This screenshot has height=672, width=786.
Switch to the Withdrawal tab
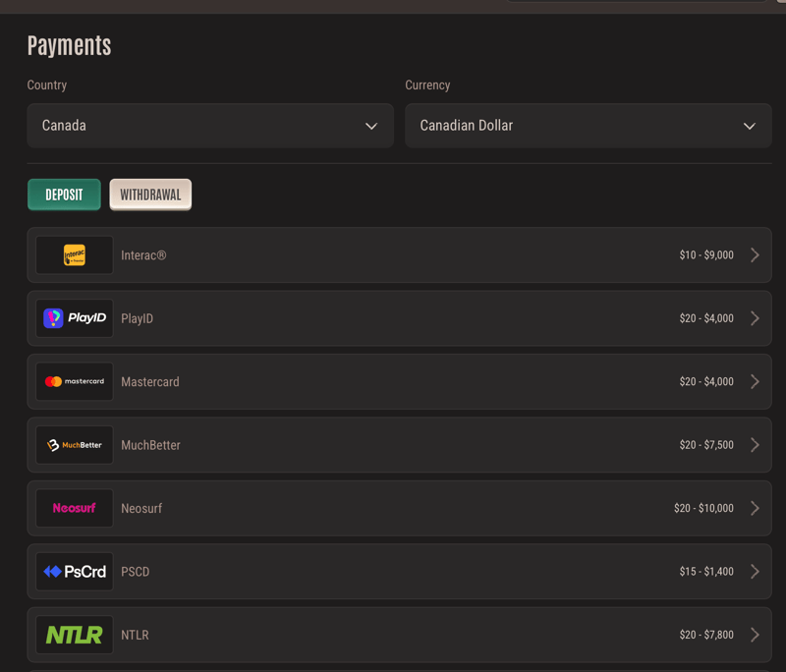coord(150,195)
